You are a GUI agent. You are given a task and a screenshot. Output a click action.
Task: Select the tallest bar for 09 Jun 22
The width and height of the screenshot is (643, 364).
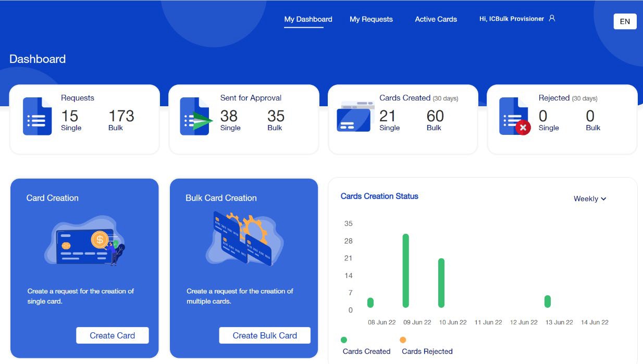[406, 271]
